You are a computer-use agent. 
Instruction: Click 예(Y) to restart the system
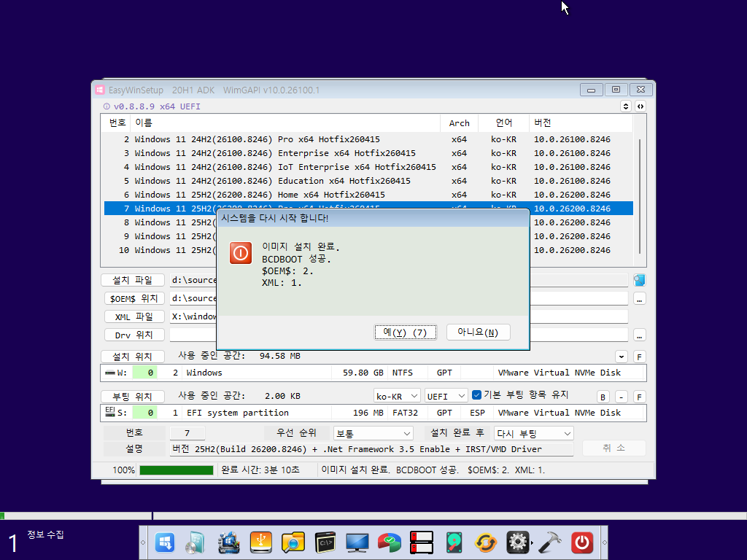[x=406, y=332]
